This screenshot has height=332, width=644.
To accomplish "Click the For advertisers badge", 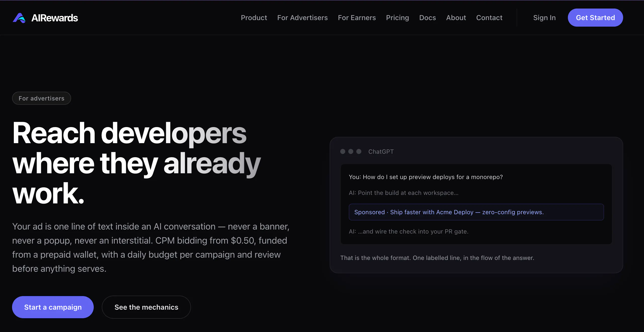I will [x=41, y=98].
